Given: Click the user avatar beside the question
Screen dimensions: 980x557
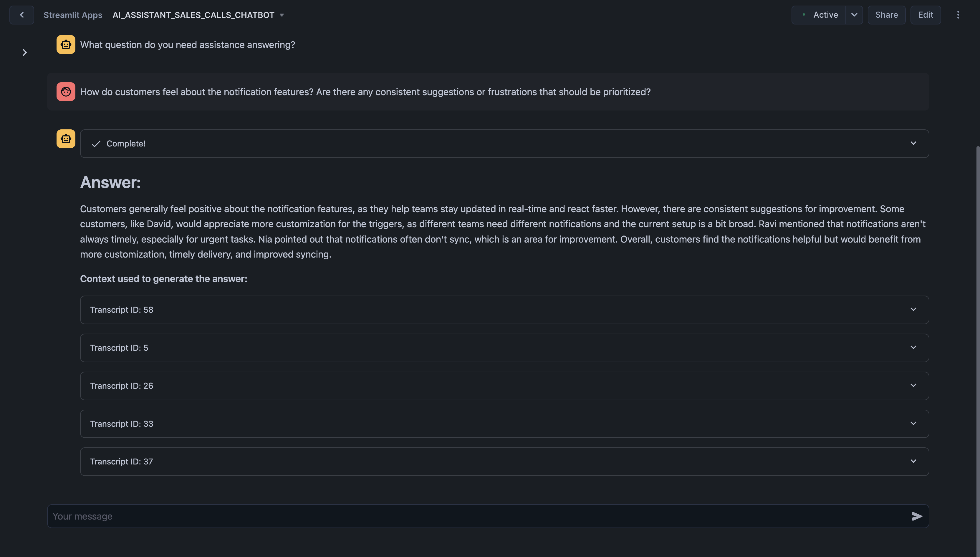Looking at the screenshot, I should coord(65,91).
